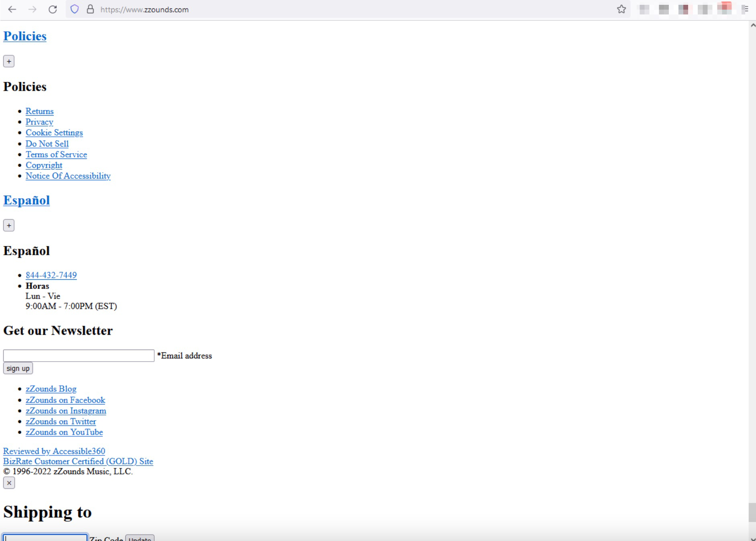This screenshot has height=541, width=756.
Task: Click the scrollbar up arrow
Action: tap(752, 25)
